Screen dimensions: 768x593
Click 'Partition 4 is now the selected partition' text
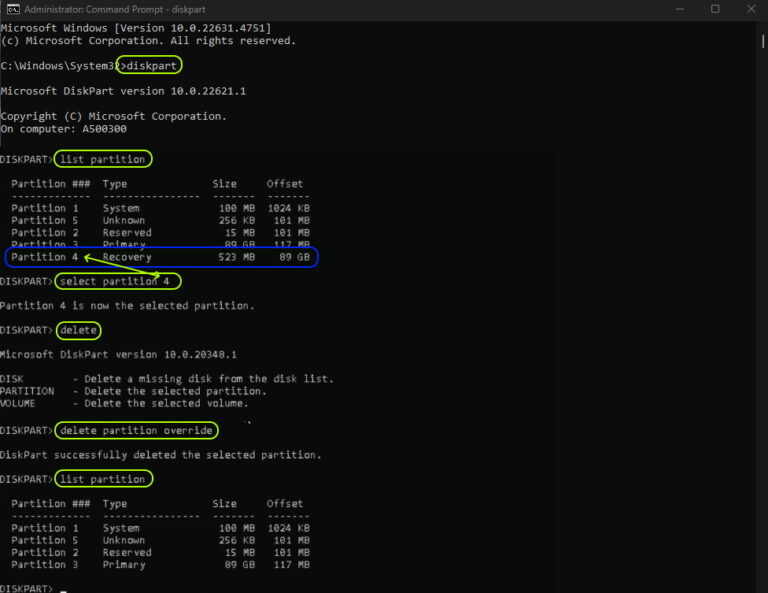[x=127, y=306]
